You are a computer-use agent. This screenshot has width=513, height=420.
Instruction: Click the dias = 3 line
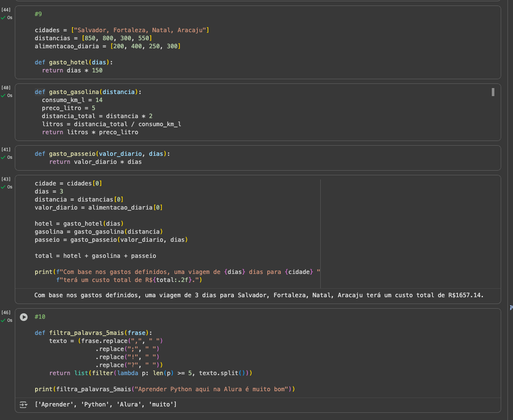tap(49, 191)
